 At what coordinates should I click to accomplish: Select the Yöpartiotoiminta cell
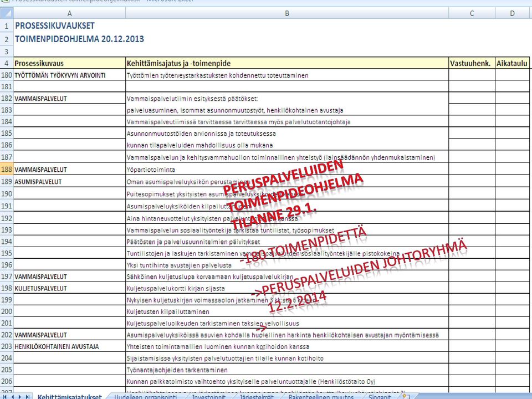287,170
